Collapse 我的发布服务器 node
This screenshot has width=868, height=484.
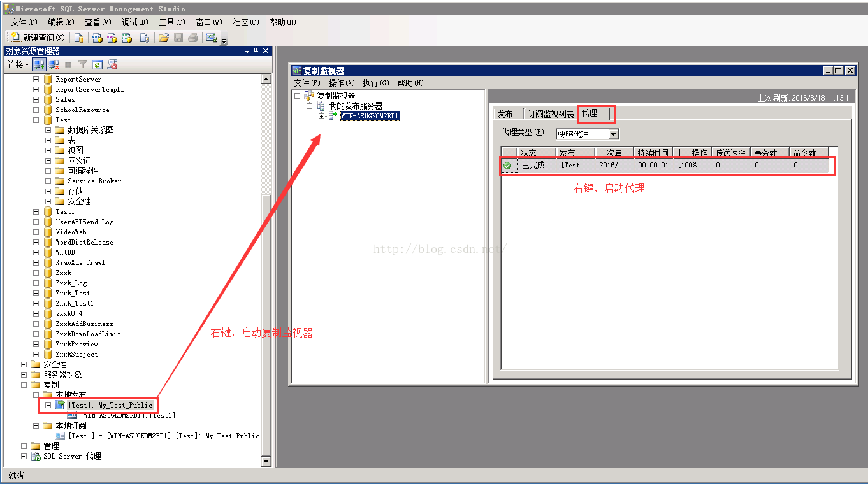click(310, 106)
